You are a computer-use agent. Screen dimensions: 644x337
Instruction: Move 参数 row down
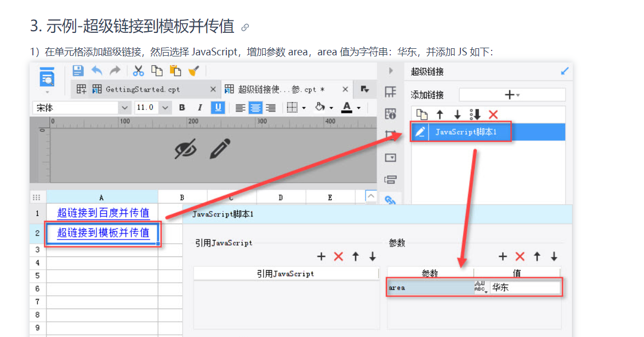(x=554, y=257)
